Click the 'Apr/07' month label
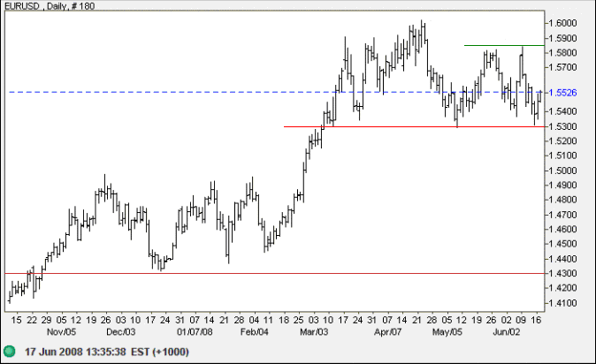The width and height of the screenshot is (596, 364). click(x=387, y=332)
